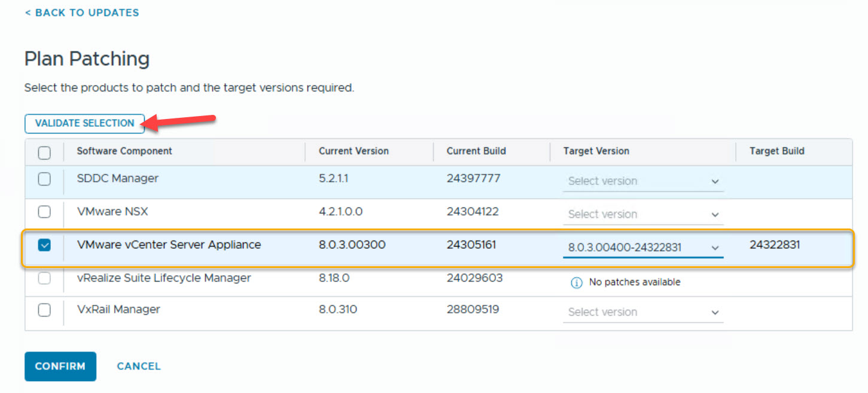Click the Target Version column header
Viewport: 868px width, 393px height.
pyautogui.click(x=596, y=151)
